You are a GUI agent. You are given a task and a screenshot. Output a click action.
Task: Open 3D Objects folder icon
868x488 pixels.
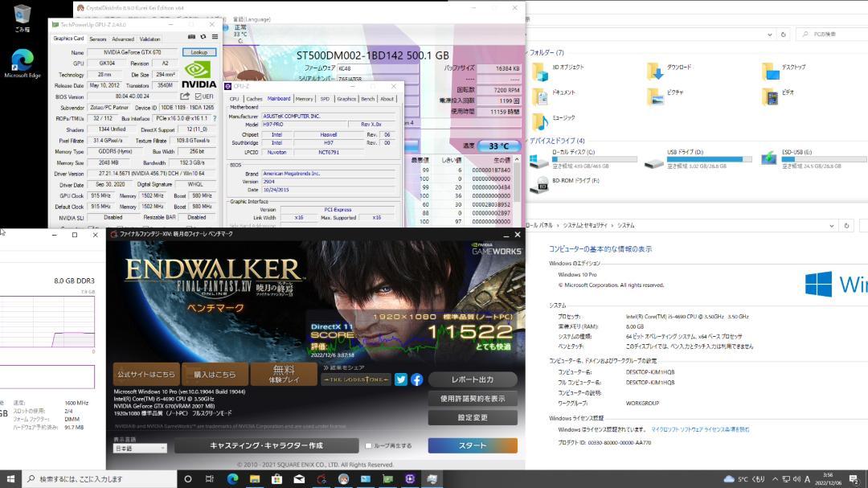click(540, 71)
